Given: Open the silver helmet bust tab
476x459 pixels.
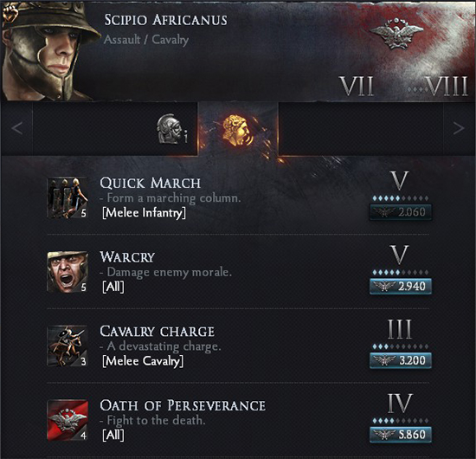Looking at the screenshot, I should [x=170, y=129].
